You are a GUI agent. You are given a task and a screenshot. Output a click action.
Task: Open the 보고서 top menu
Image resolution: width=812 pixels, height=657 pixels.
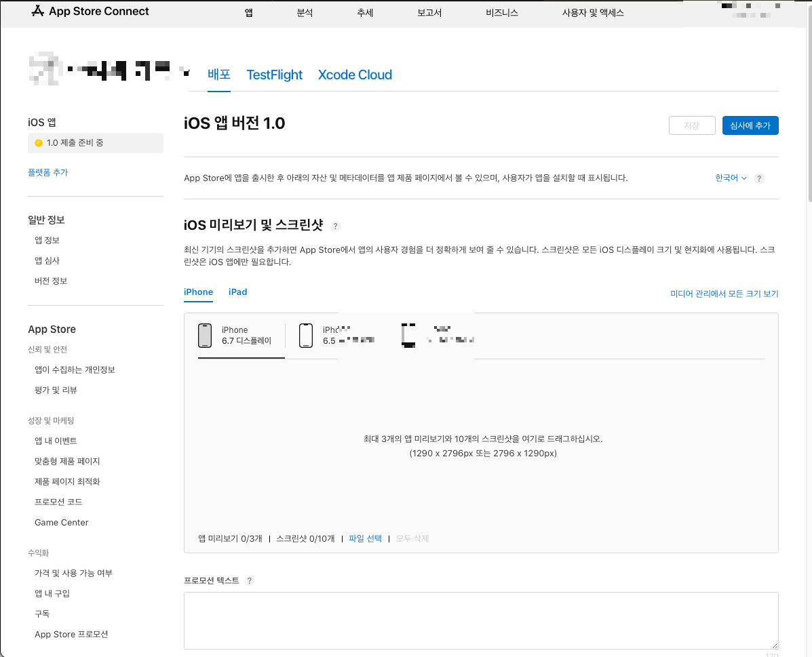(x=429, y=13)
